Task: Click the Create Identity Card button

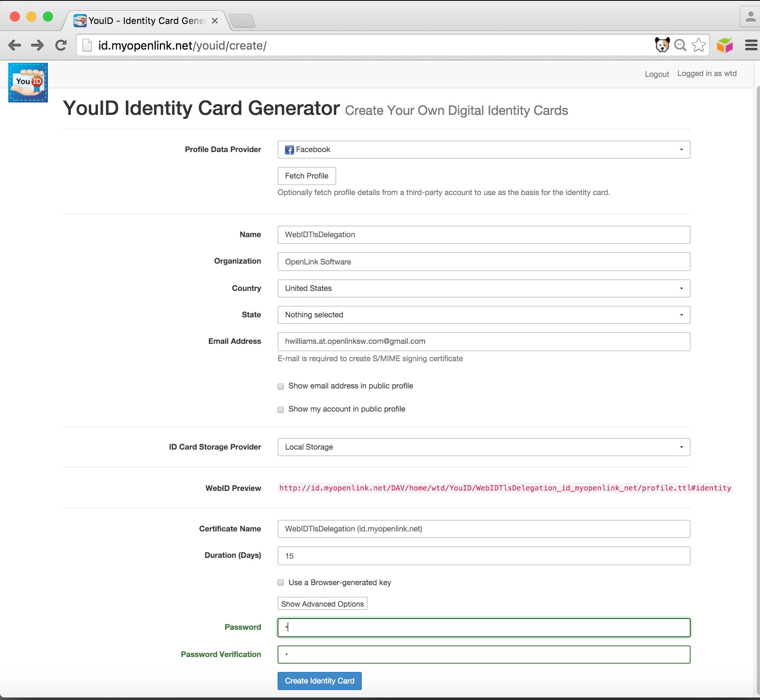Action: (319, 681)
